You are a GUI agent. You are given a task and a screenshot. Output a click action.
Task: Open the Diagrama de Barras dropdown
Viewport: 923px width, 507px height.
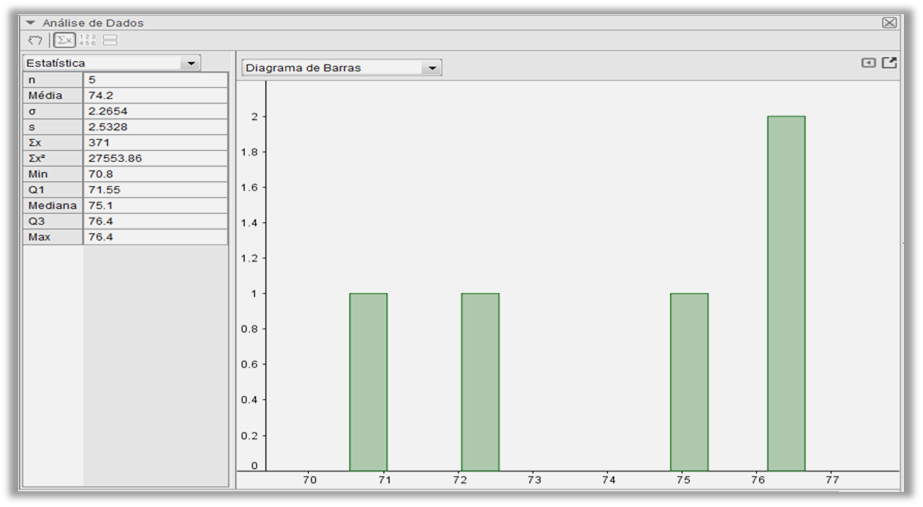[x=431, y=68]
